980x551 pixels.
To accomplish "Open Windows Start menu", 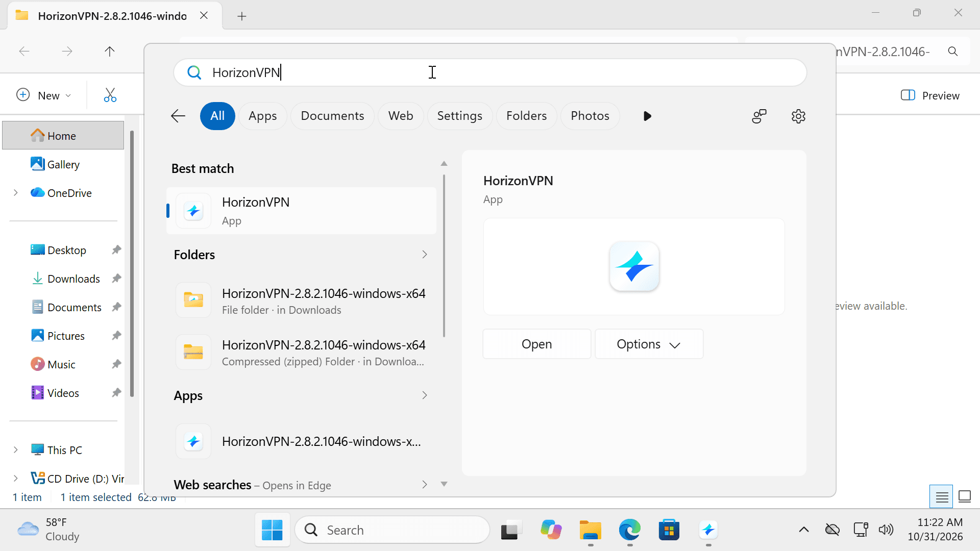I will pos(272,530).
